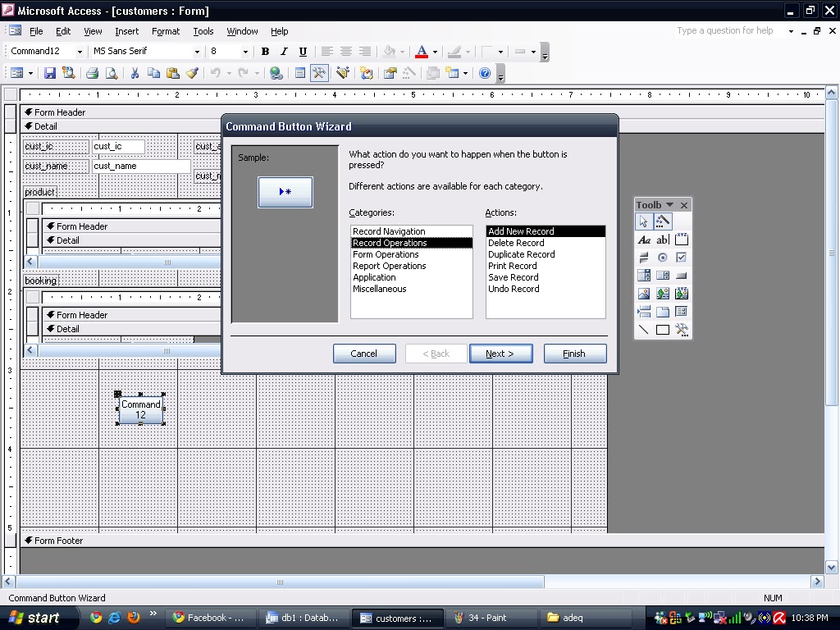
Task: Click the Fill/Back Color bucket swatch
Action: [x=389, y=52]
